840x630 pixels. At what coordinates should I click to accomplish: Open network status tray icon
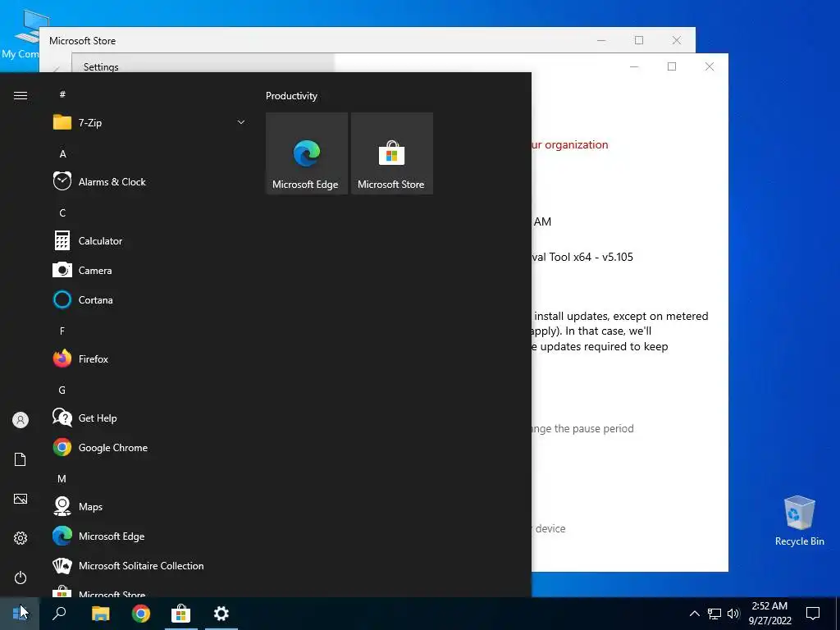point(714,614)
